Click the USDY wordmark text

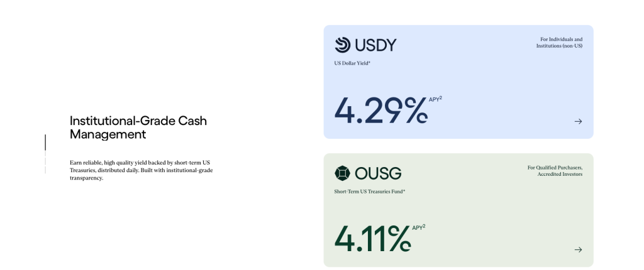376,45
